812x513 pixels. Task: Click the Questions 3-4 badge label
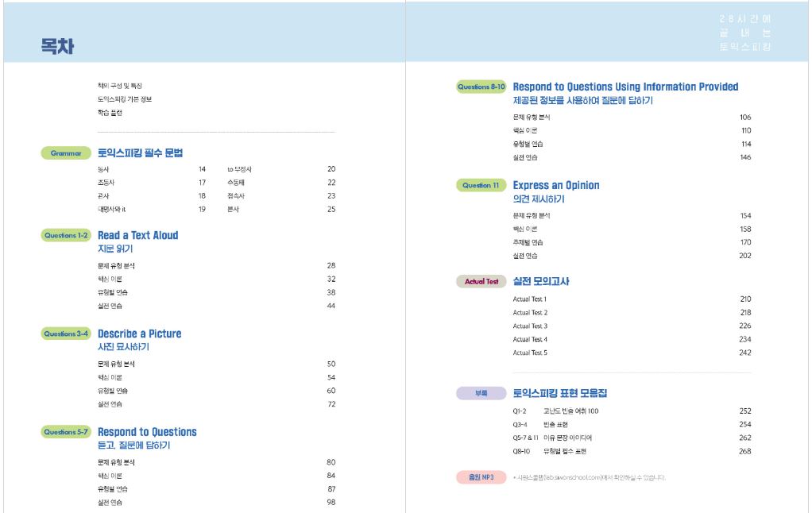click(x=66, y=334)
